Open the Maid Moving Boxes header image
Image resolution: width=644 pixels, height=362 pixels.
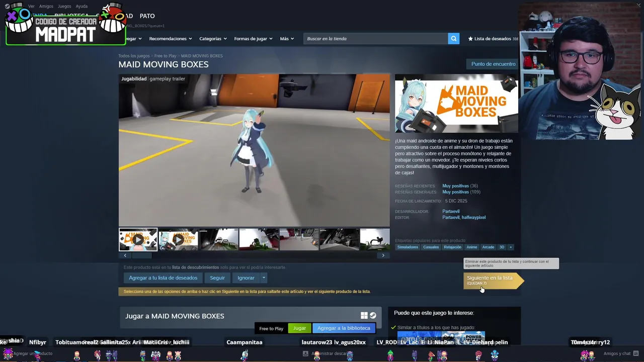(x=456, y=103)
